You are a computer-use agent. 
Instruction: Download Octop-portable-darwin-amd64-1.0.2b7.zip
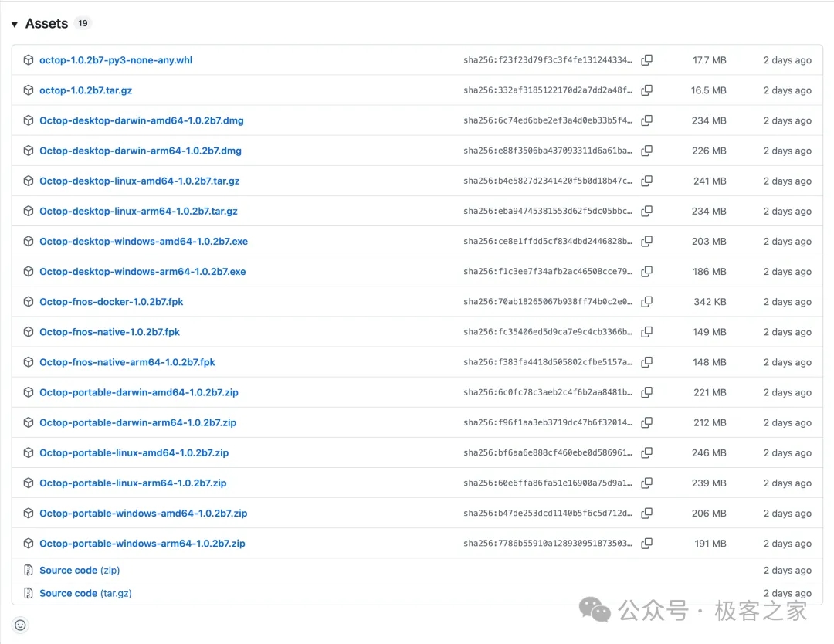coord(139,392)
